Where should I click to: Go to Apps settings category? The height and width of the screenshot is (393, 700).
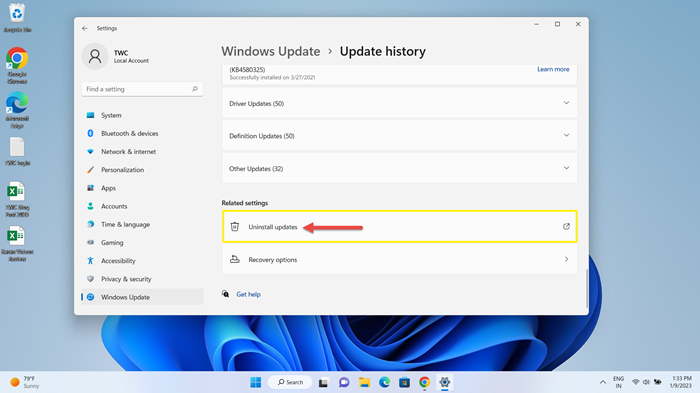coord(142,188)
